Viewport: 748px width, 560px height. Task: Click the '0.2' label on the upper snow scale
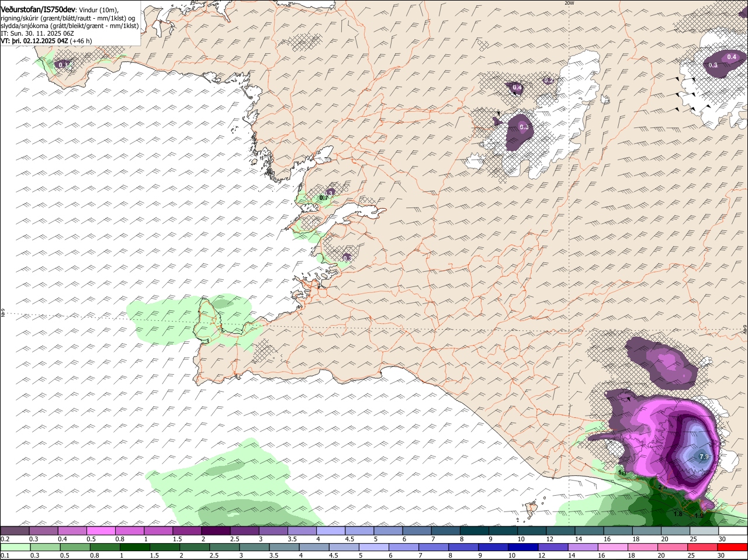5,538
